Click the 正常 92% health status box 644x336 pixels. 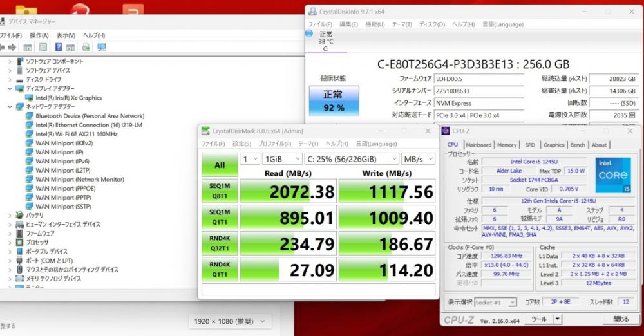click(334, 100)
